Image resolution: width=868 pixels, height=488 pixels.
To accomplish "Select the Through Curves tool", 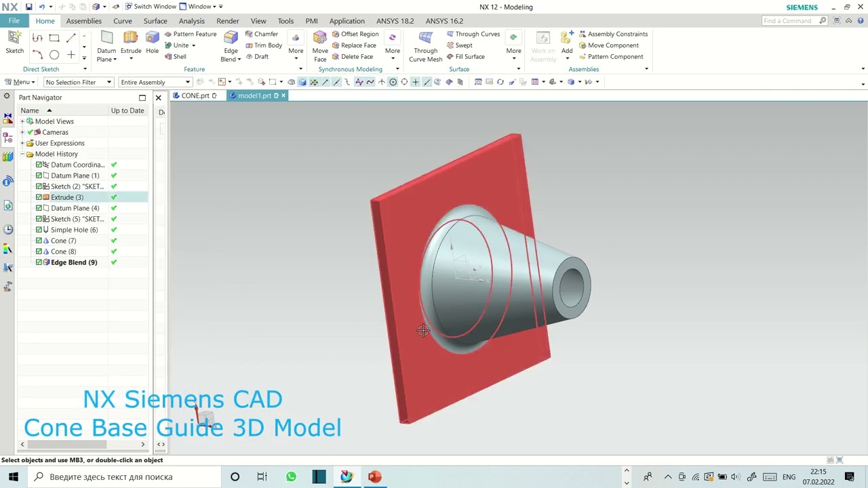I will [473, 34].
